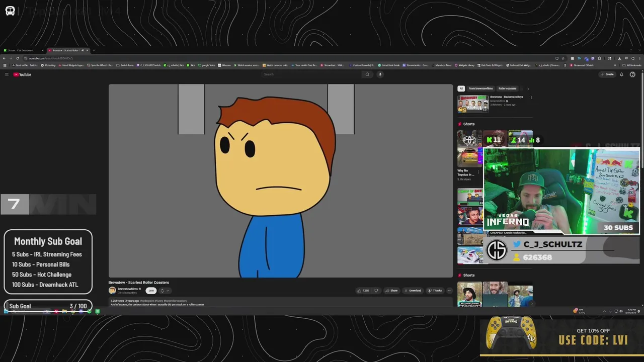Click the YouTube search magnifier button

click(367, 74)
